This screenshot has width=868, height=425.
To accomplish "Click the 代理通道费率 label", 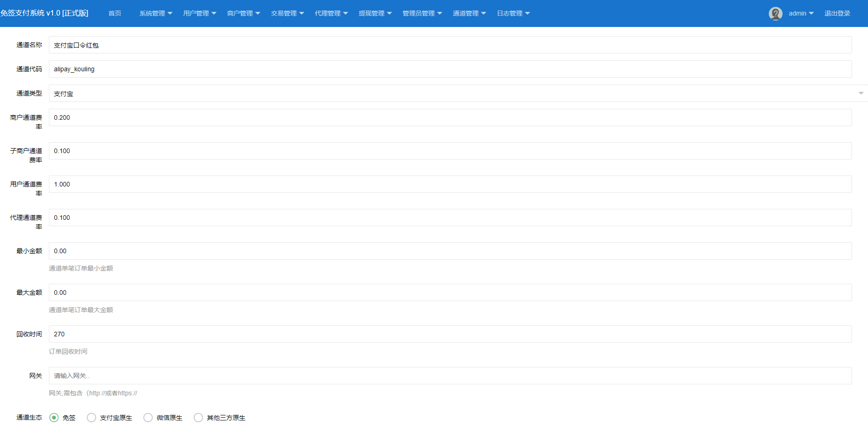I will pyautogui.click(x=26, y=222).
